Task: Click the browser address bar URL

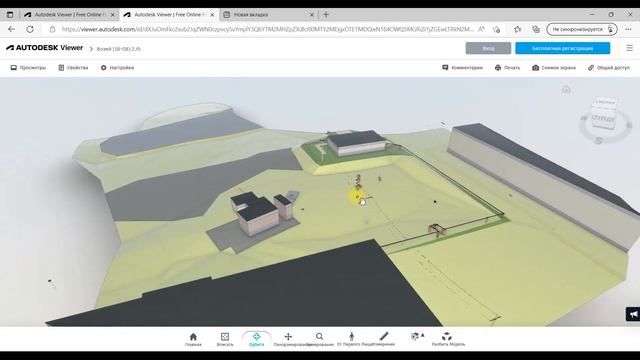Action: coord(267,29)
